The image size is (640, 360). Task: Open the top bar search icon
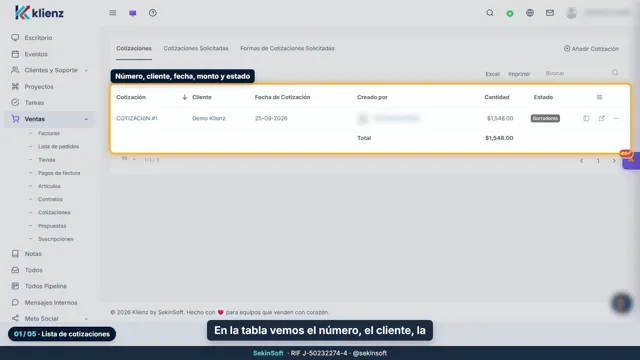tap(490, 13)
